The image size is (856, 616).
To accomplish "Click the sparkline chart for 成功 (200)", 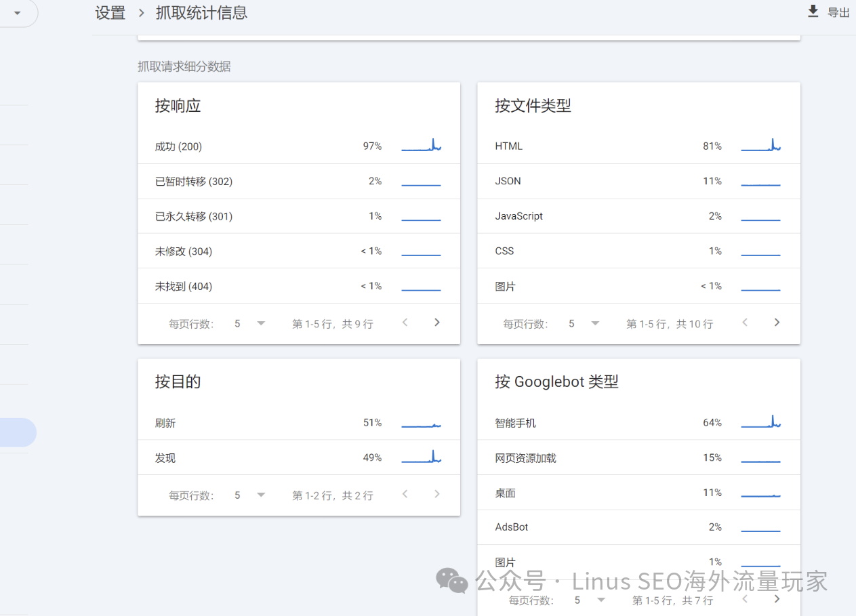I will tap(421, 146).
